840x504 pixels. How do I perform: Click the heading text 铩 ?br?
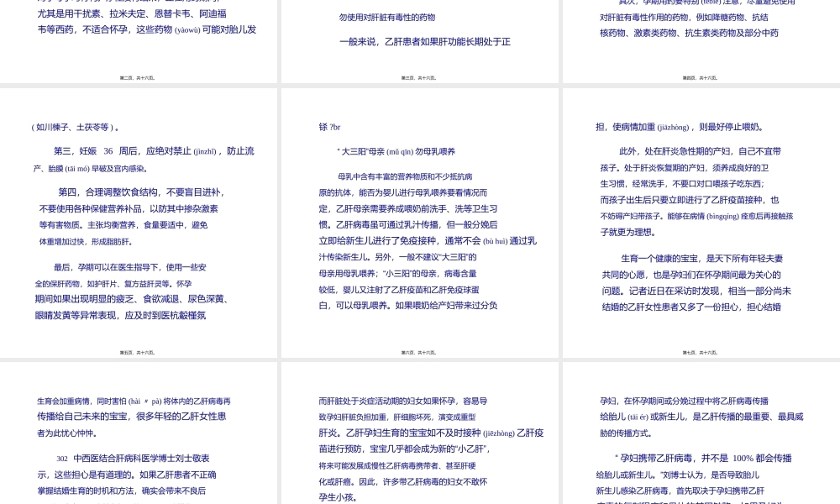(x=331, y=127)
